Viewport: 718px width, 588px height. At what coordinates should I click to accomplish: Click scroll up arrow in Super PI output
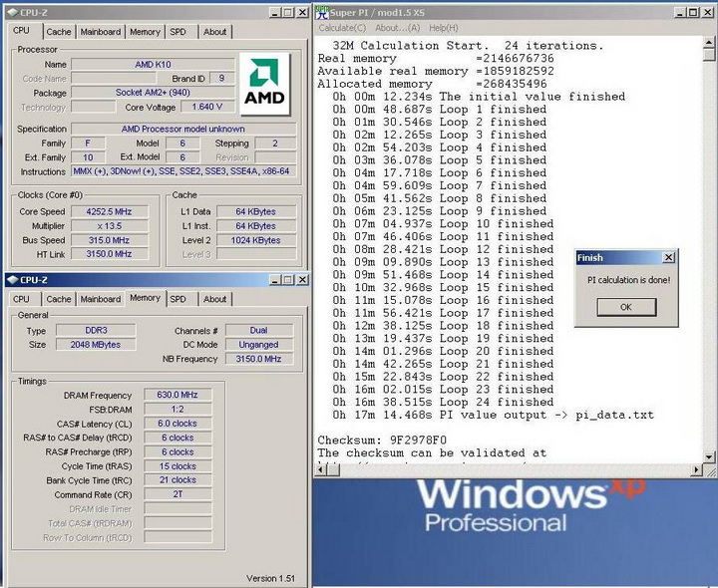coord(709,42)
